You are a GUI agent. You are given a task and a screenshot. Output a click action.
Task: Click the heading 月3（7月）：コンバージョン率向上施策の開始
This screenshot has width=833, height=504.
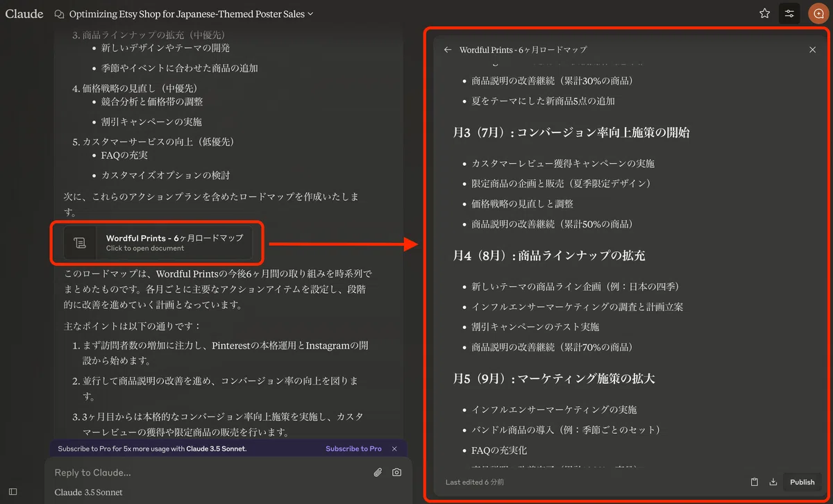pyautogui.click(x=571, y=132)
